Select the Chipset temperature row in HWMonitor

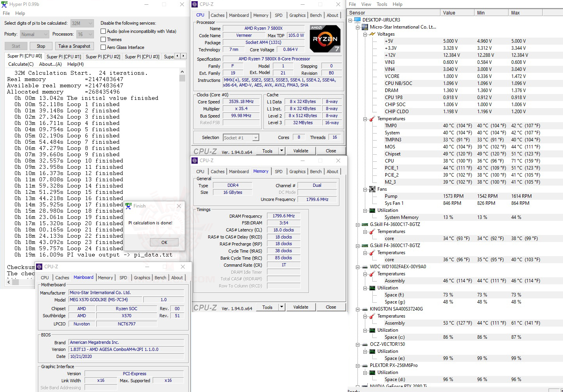coord(455,154)
